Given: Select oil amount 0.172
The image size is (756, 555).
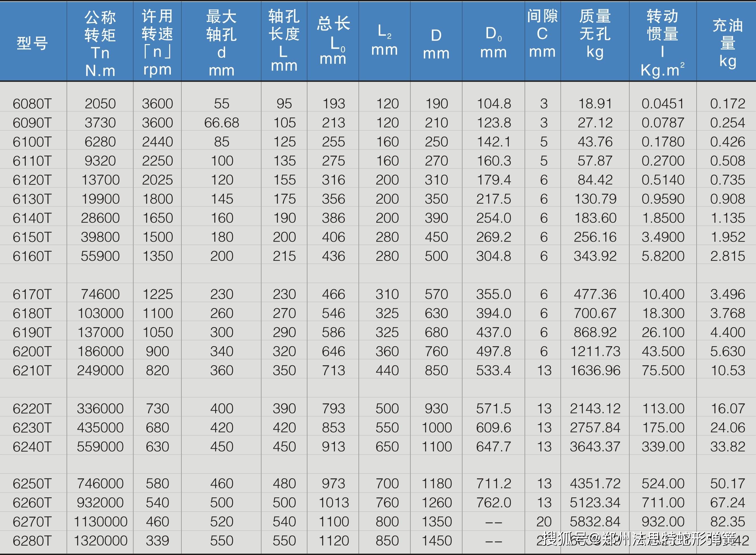Looking at the screenshot, I should point(727,104).
